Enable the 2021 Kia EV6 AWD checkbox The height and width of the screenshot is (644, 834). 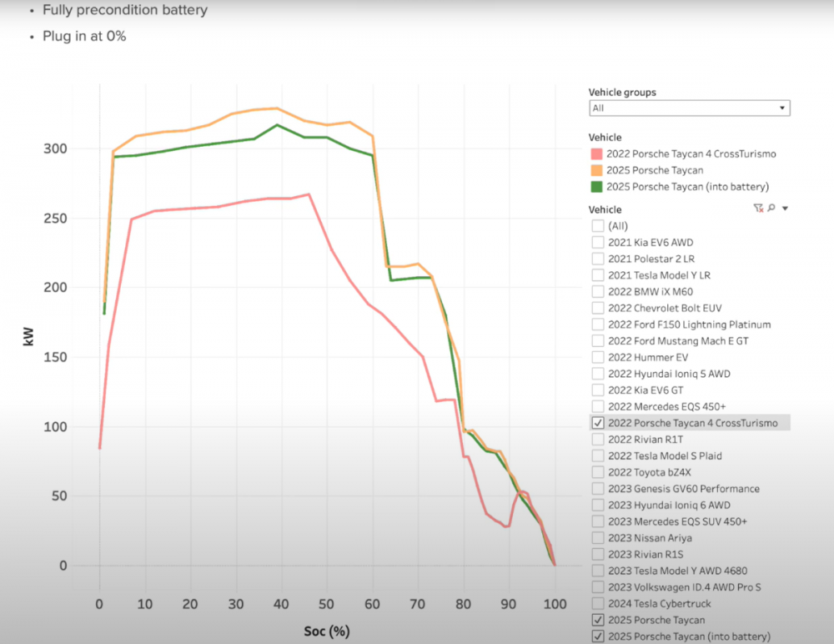click(x=598, y=243)
